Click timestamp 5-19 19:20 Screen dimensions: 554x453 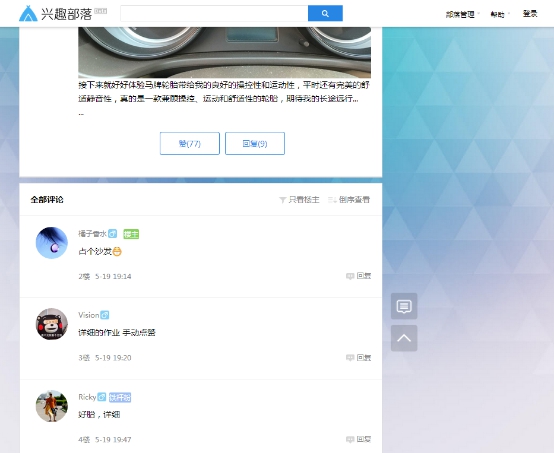pos(113,358)
